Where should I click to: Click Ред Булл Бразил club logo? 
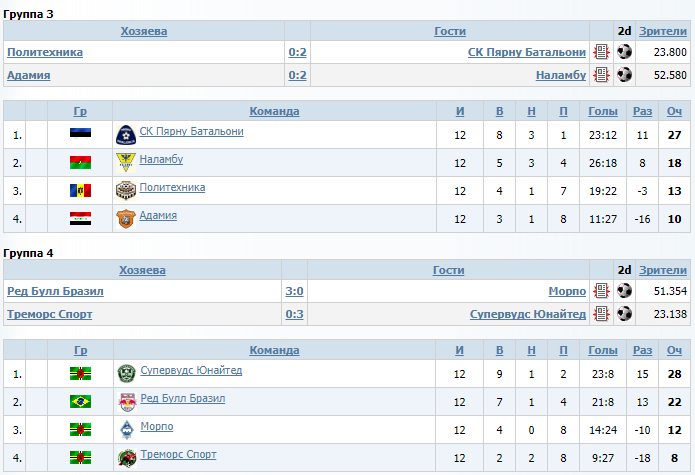click(127, 402)
